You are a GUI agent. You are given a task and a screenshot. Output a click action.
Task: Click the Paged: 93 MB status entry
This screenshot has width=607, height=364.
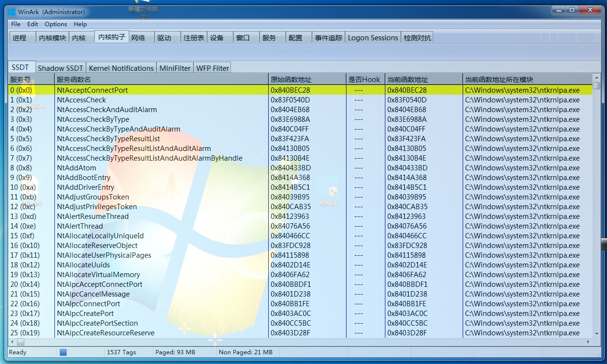coord(175,352)
